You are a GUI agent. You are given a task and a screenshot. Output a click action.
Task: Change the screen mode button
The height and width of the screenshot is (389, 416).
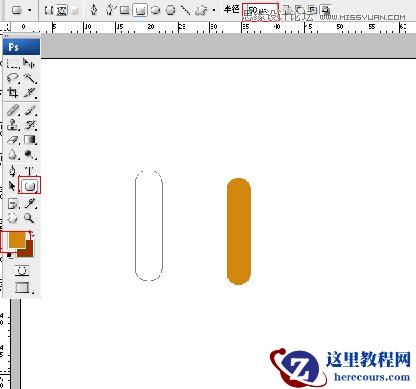pyautogui.click(x=23, y=287)
